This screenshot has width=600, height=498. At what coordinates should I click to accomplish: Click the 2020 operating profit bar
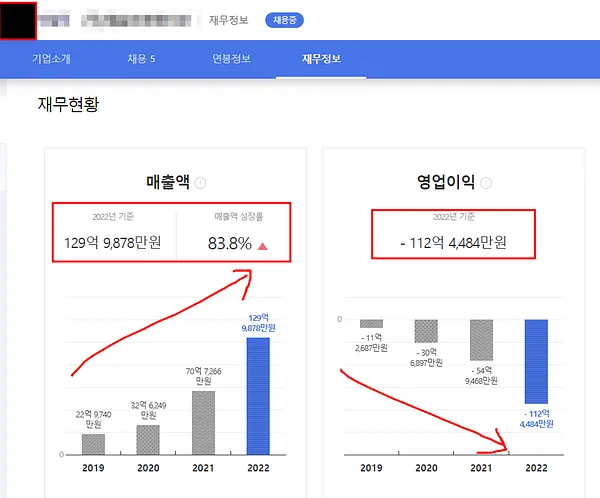(426, 331)
